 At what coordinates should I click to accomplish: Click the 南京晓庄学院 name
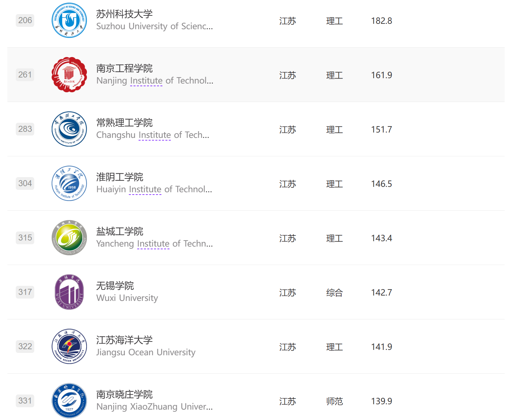click(x=124, y=395)
